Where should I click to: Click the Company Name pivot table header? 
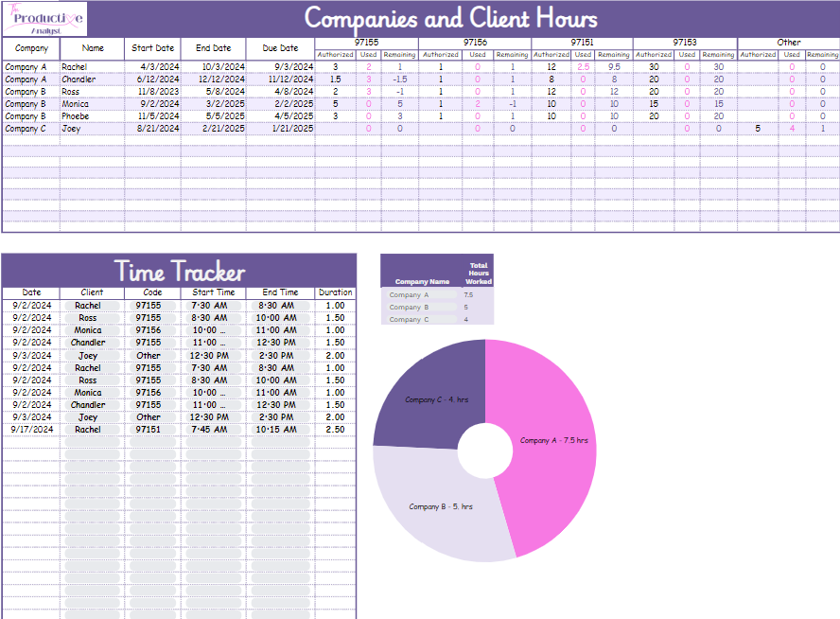(422, 281)
